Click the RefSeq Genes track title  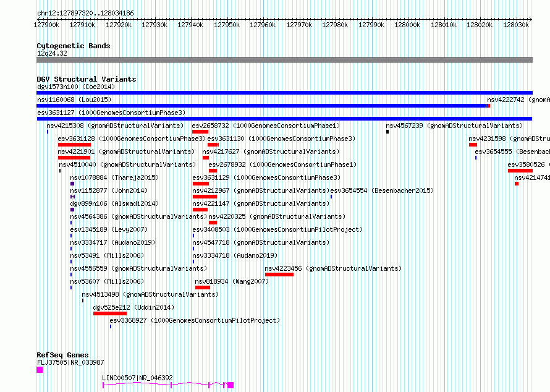tap(62, 355)
